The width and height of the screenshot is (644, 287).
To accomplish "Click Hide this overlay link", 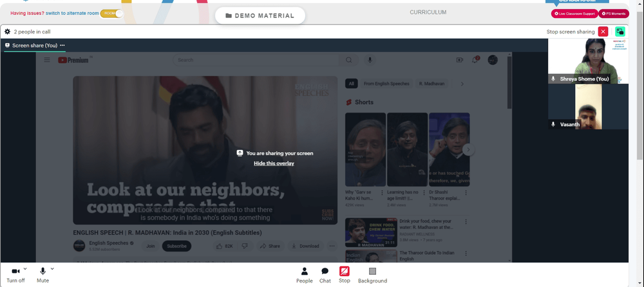I will [x=274, y=163].
